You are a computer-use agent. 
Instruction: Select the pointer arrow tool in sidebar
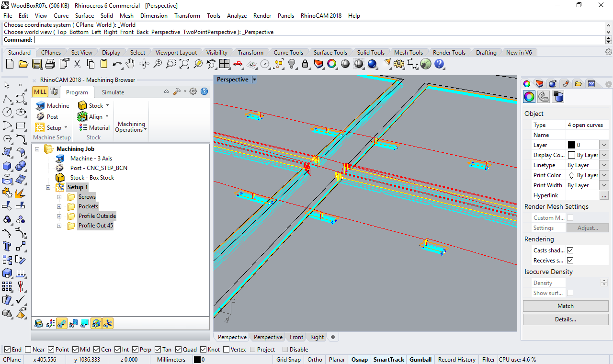[x=7, y=85]
